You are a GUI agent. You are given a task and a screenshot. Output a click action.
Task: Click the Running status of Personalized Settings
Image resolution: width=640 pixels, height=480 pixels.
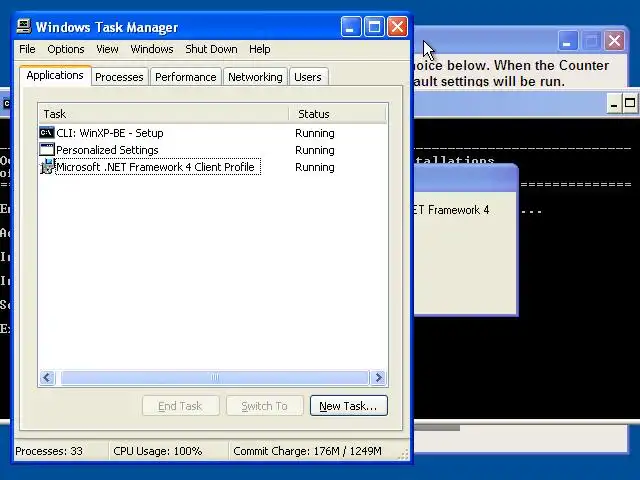pyautogui.click(x=315, y=150)
